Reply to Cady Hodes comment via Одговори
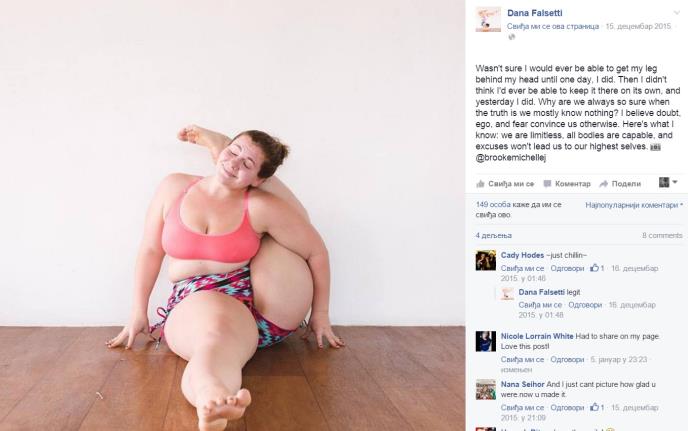This screenshot has width=688, height=431. point(567,268)
